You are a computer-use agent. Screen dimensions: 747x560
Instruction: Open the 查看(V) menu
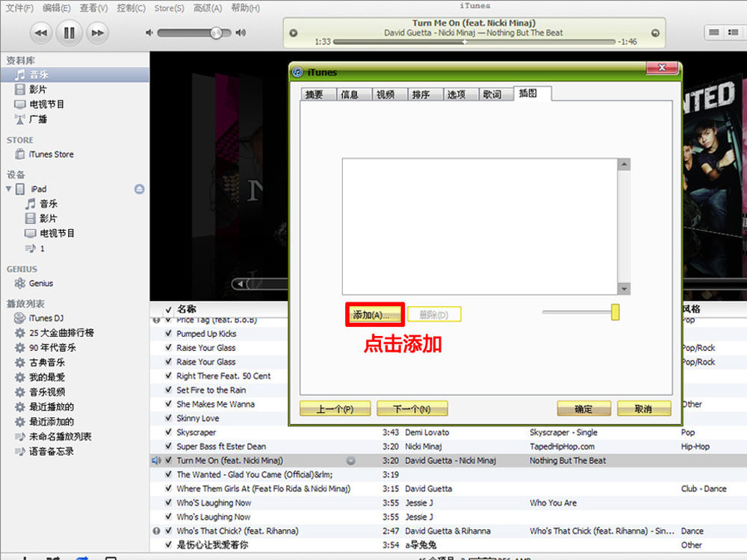click(93, 8)
